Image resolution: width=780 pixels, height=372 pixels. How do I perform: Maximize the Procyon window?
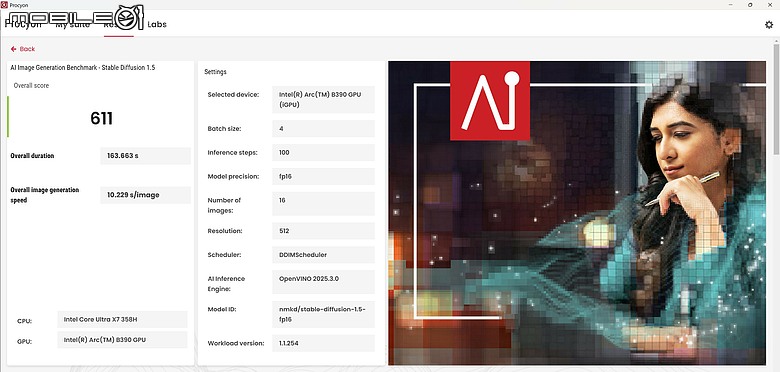pos(750,4)
